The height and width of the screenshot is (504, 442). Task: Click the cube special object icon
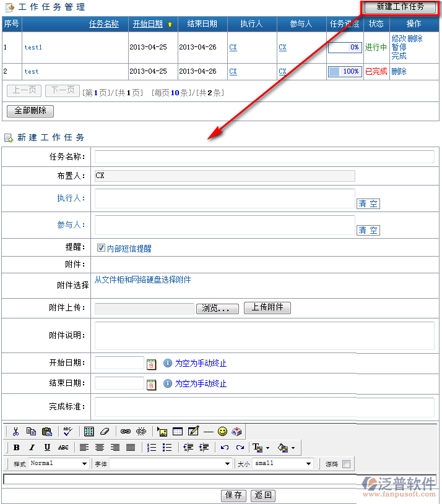(x=236, y=432)
